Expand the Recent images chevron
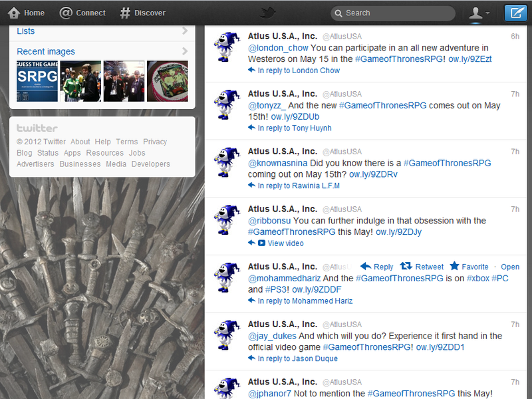This screenshot has height=399, width=532. [185, 51]
